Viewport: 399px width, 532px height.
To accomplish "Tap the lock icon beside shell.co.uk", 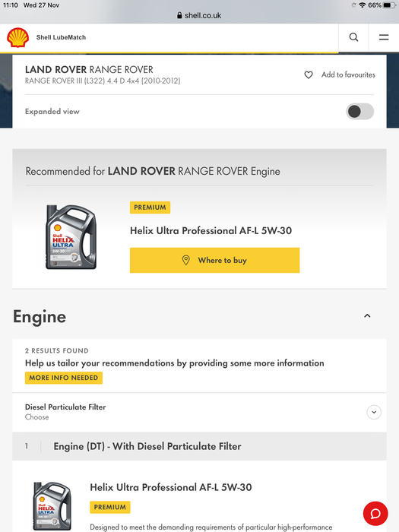I will click(x=179, y=16).
